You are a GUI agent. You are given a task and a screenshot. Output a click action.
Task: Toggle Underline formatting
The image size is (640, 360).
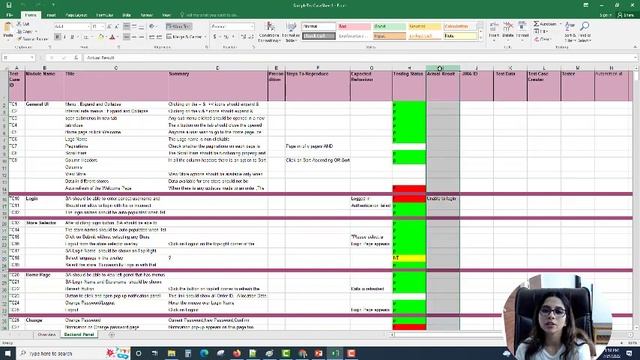72,37
